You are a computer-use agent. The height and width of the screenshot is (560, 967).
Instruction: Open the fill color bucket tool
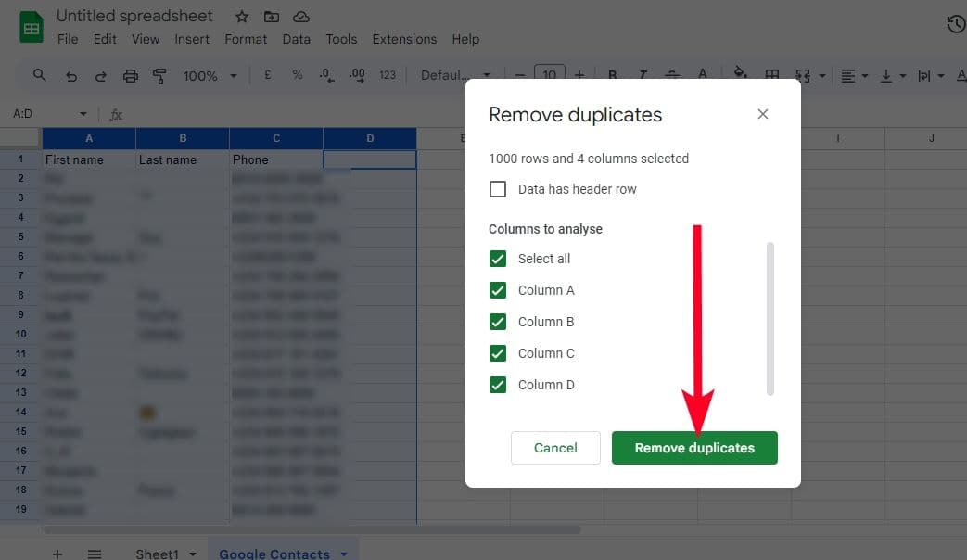[740, 75]
